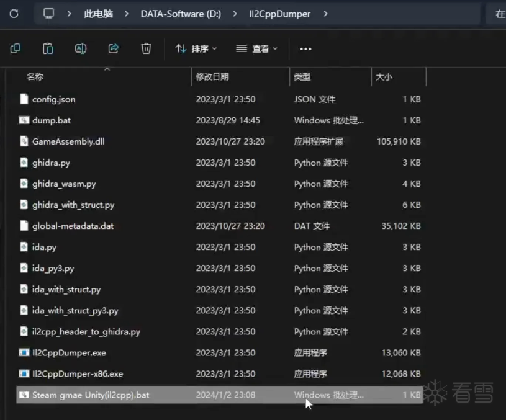The image size is (506, 420).
Task: Expand chevron after DATA-Software (D:) breadcrumb
Action: pyautogui.click(x=235, y=14)
